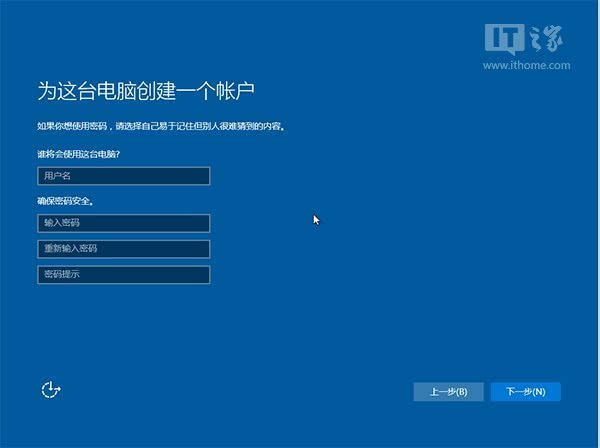The width and height of the screenshot is (600, 448).
Task: Click the IT之家 watermark logo
Action: pos(524,39)
